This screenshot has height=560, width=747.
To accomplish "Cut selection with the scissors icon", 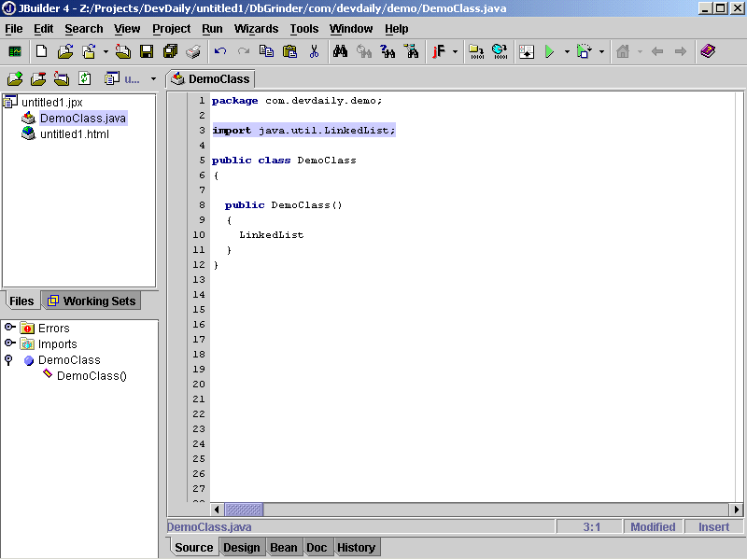I will pos(314,51).
